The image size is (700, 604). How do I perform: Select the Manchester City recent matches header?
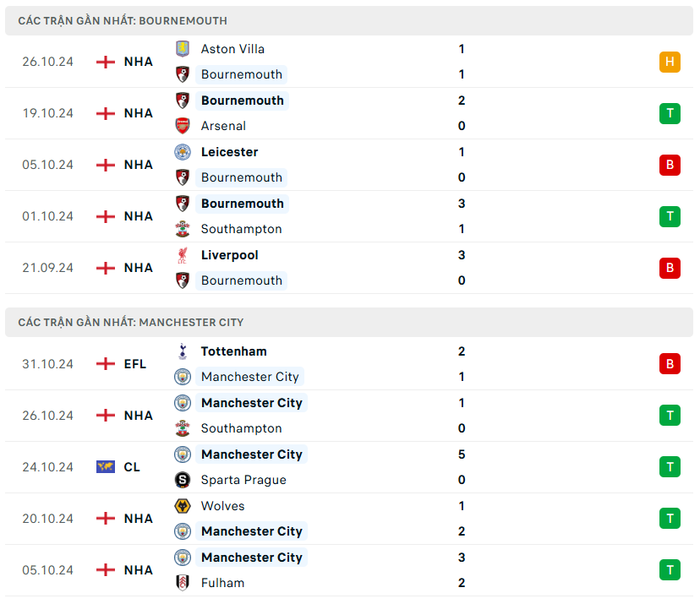[131, 322]
